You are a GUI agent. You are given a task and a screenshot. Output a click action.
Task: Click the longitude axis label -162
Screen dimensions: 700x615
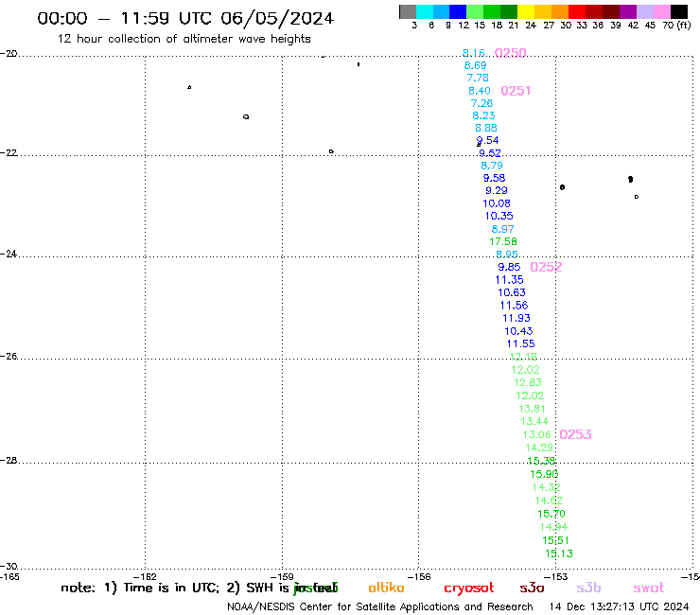pyautogui.click(x=145, y=576)
